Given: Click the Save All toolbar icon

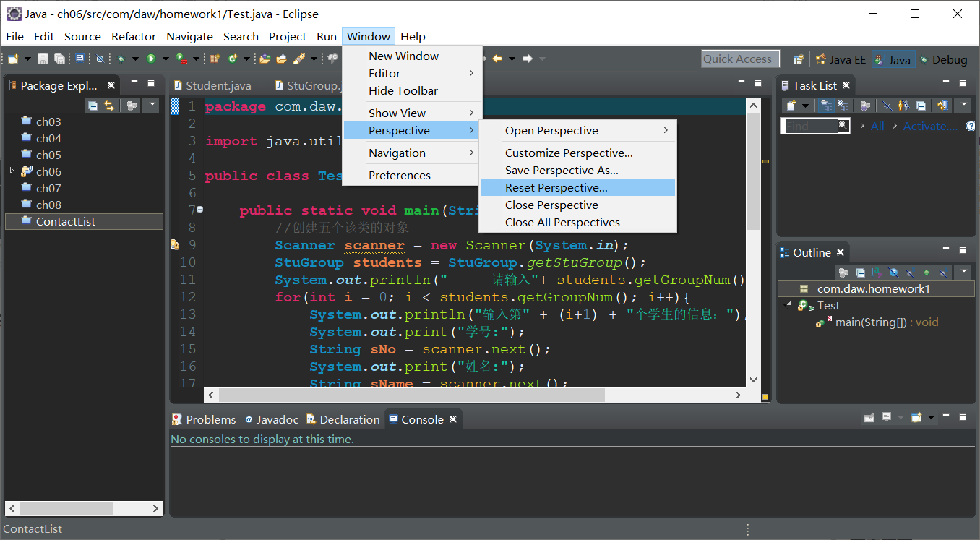Looking at the screenshot, I should (x=60, y=59).
